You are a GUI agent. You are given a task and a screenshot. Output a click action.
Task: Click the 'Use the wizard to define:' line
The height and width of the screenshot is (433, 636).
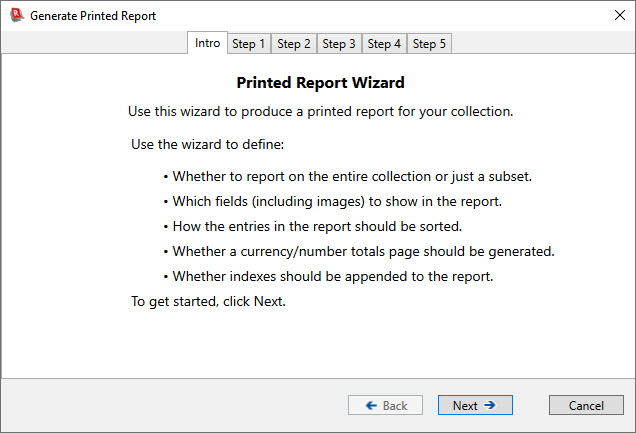click(207, 144)
